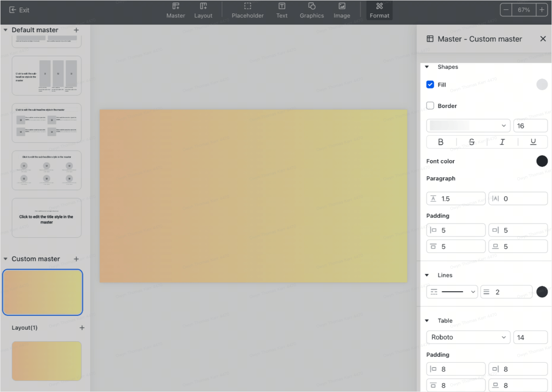The height and width of the screenshot is (392, 552).
Task: Toggle italic formatting
Action: click(x=502, y=142)
